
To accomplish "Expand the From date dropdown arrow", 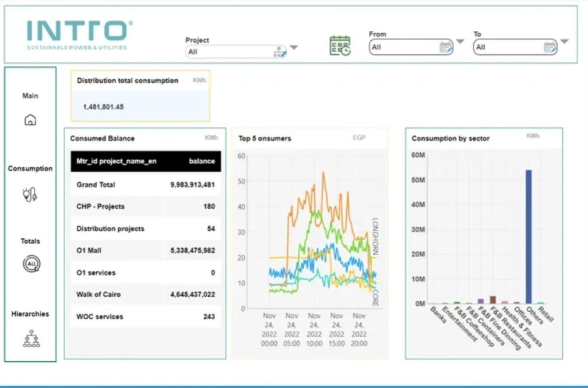I will click(460, 41).
